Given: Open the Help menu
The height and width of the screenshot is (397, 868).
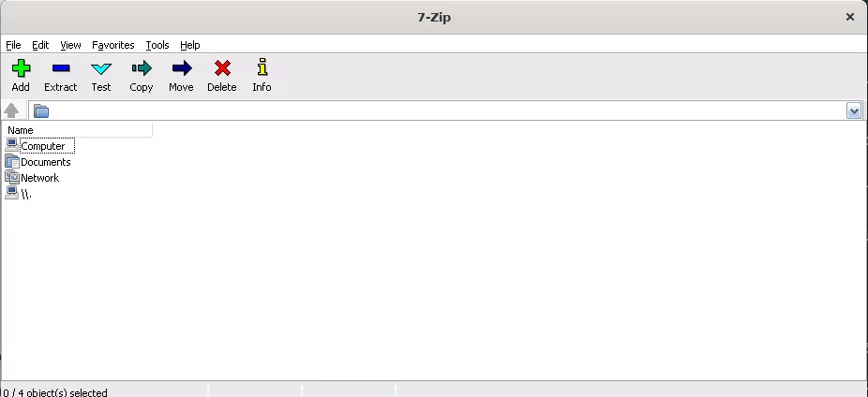Looking at the screenshot, I should click(190, 45).
